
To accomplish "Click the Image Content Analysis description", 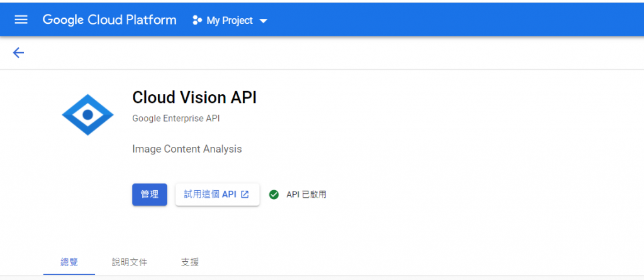I will click(x=187, y=149).
